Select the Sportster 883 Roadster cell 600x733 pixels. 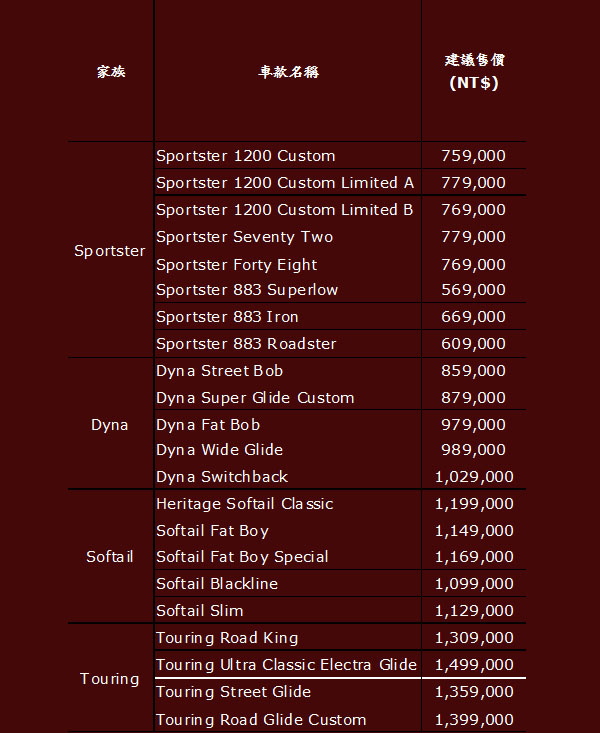[x=246, y=344]
